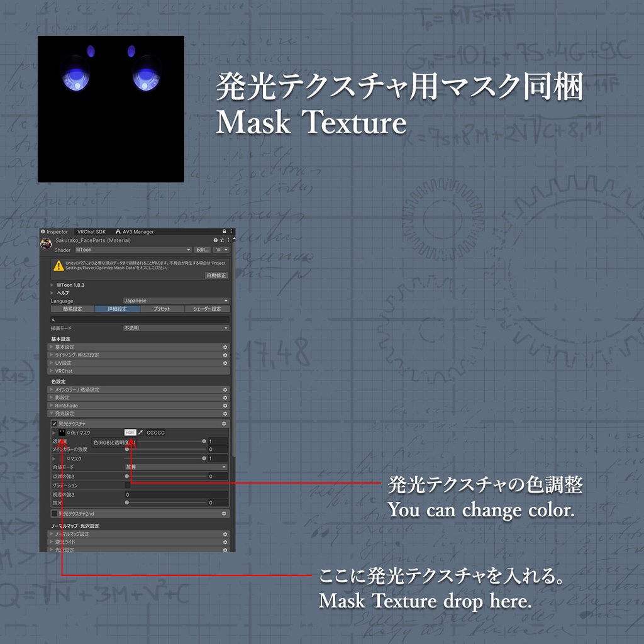Expand the lilToon 1.8.3 section
The height and width of the screenshot is (644, 644).
(x=52, y=285)
